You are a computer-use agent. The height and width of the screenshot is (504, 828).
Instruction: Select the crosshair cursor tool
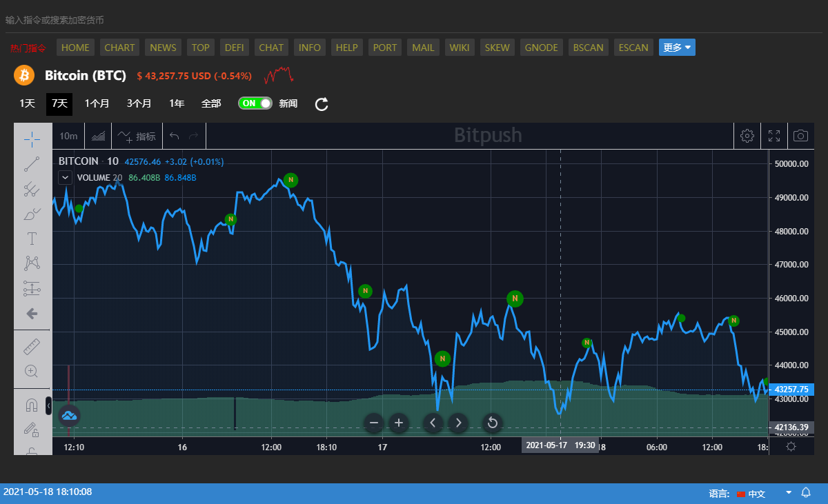[x=32, y=139]
